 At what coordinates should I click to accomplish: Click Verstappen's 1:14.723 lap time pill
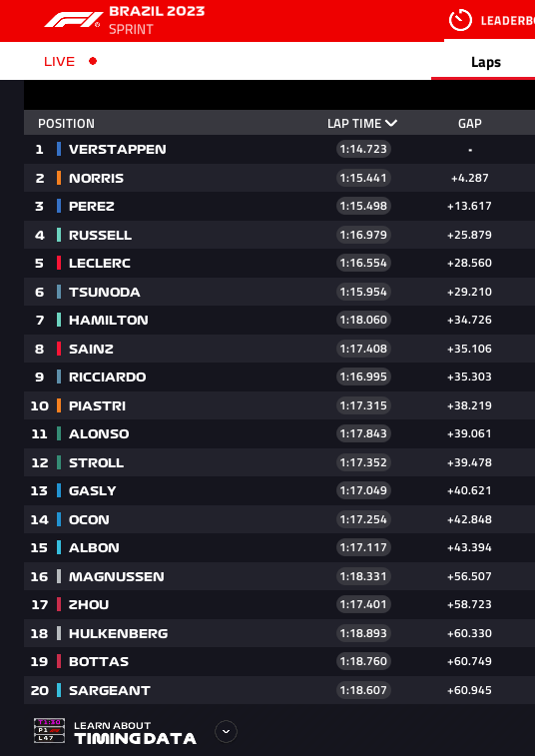[x=363, y=149]
